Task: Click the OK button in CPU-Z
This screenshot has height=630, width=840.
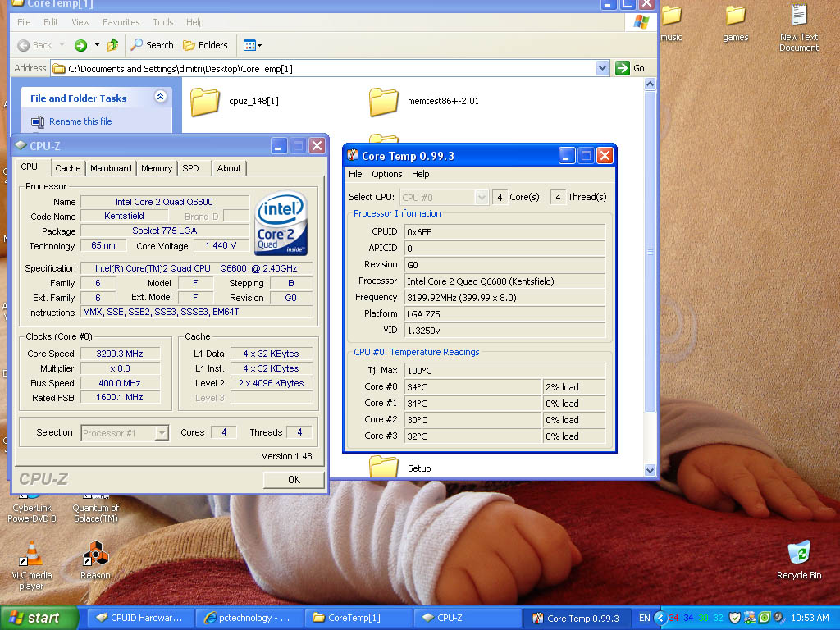Action: pyautogui.click(x=294, y=479)
